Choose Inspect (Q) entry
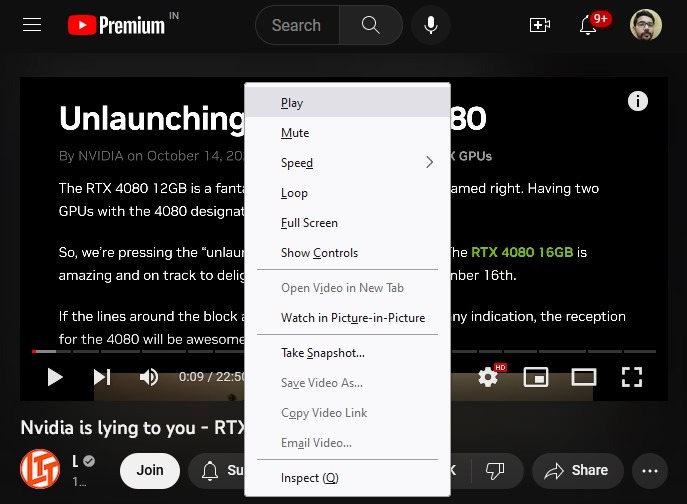The image size is (687, 504). coord(347,478)
